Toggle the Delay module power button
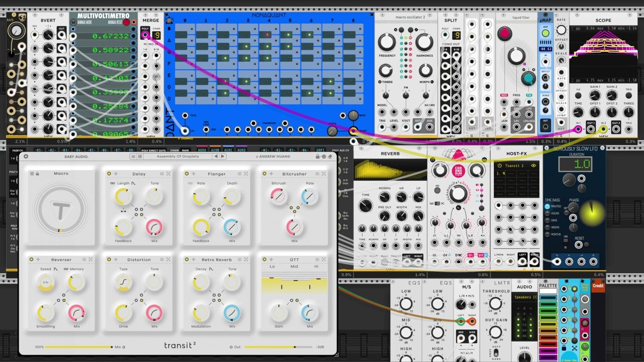The image size is (644, 362). 109,174
